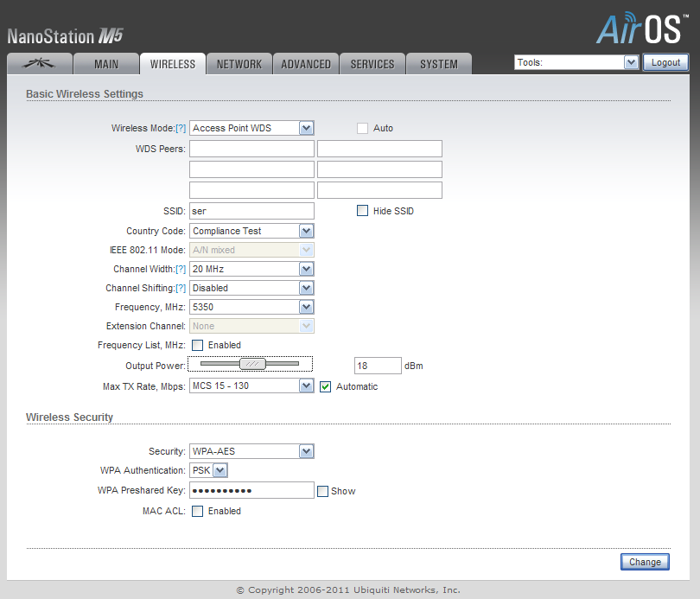Toggle the Hide SSID checkbox
This screenshot has width=700, height=599.
pos(362,211)
